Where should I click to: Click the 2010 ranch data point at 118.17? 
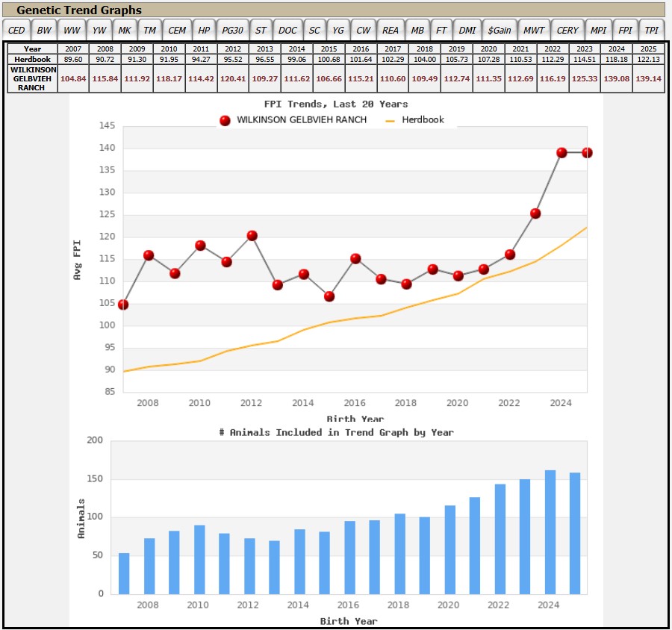(200, 246)
